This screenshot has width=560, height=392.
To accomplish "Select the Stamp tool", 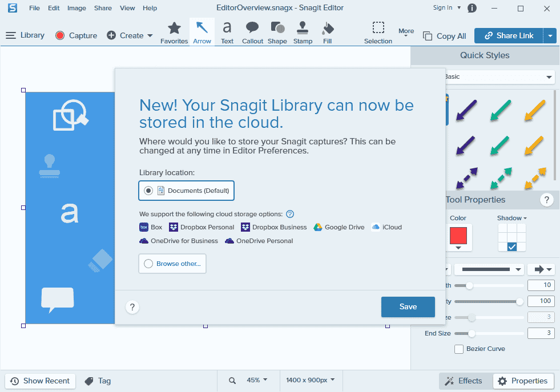I will tap(303, 31).
